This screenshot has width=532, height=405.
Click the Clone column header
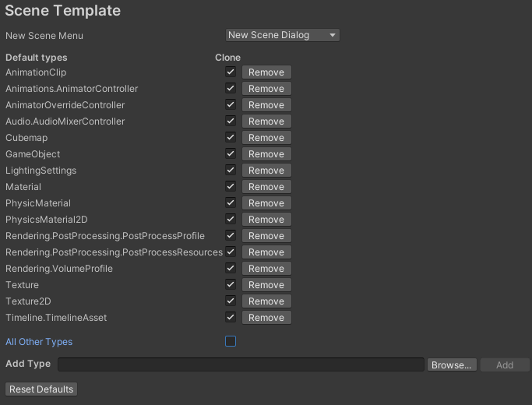click(227, 58)
